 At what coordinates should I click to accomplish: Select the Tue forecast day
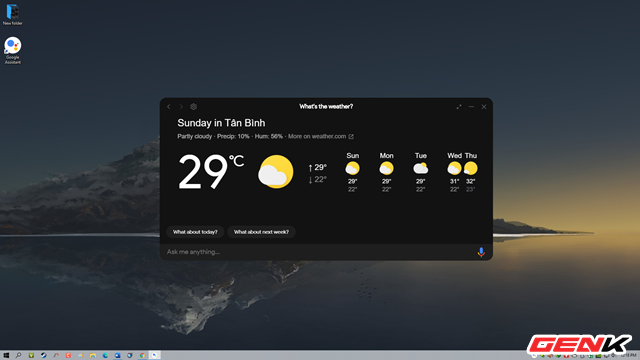pos(421,172)
